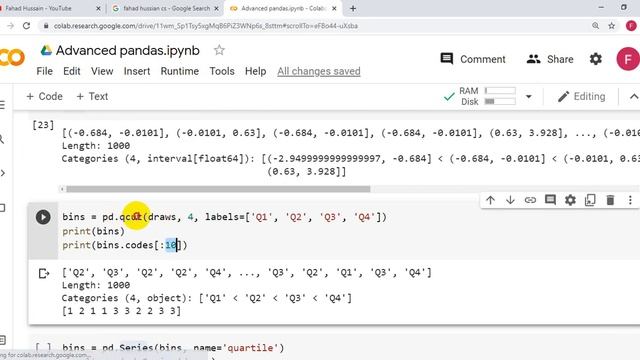Open the RAM and Disk connection dropdown
640x360 pixels.
(x=529, y=97)
